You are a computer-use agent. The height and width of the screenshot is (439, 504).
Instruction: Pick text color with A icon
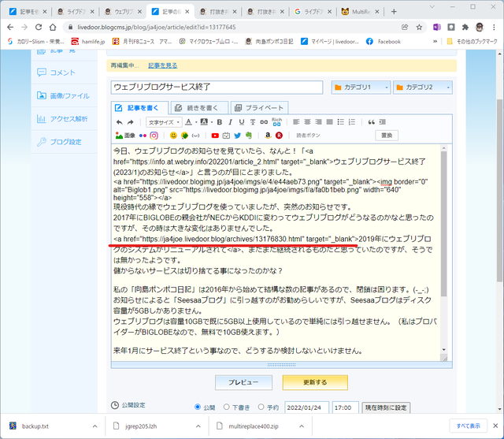(189, 122)
